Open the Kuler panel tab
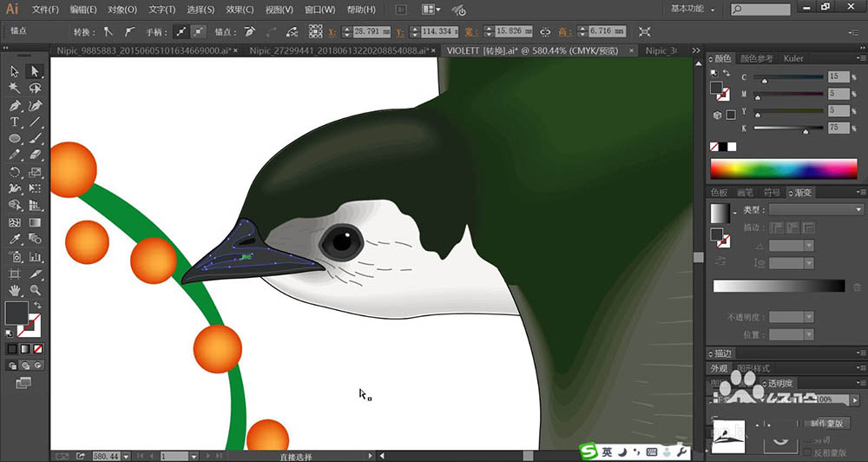This screenshot has height=462, width=868. [793, 58]
